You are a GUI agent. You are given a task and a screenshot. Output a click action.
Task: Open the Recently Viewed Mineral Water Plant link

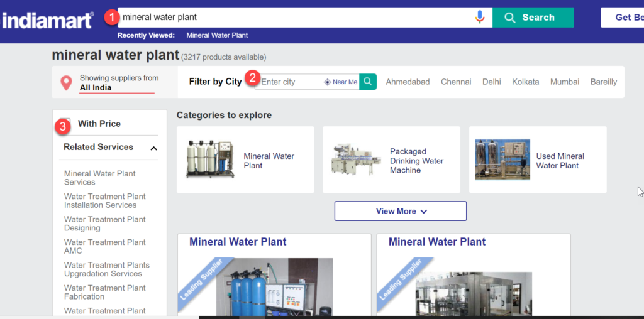point(217,35)
